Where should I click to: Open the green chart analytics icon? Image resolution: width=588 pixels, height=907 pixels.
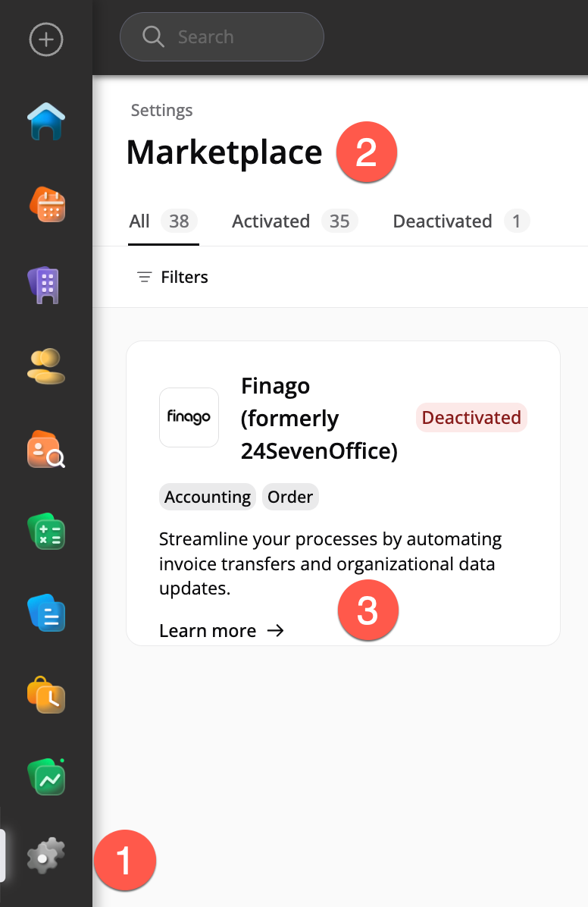(46, 777)
